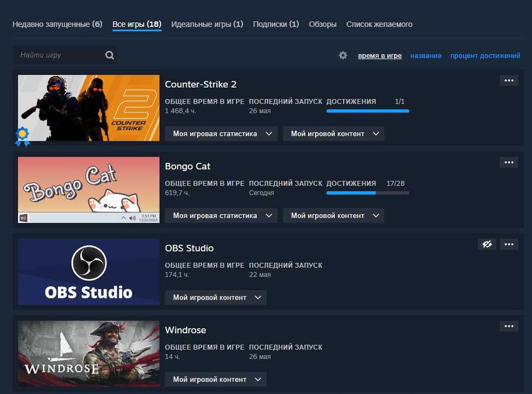
Task: Click the OBS Studio cover image
Action: 88,272
